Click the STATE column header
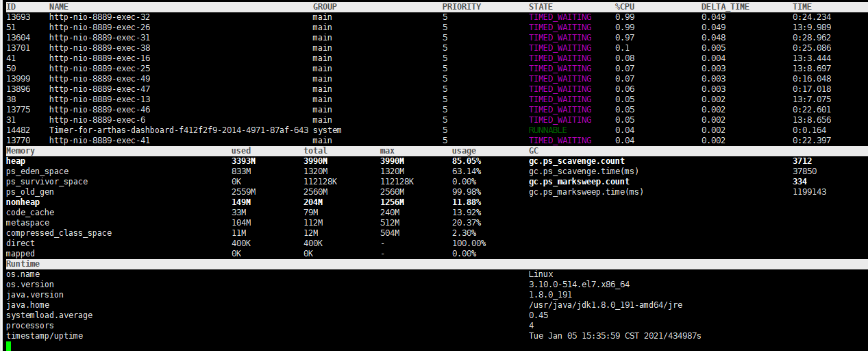 531,6
